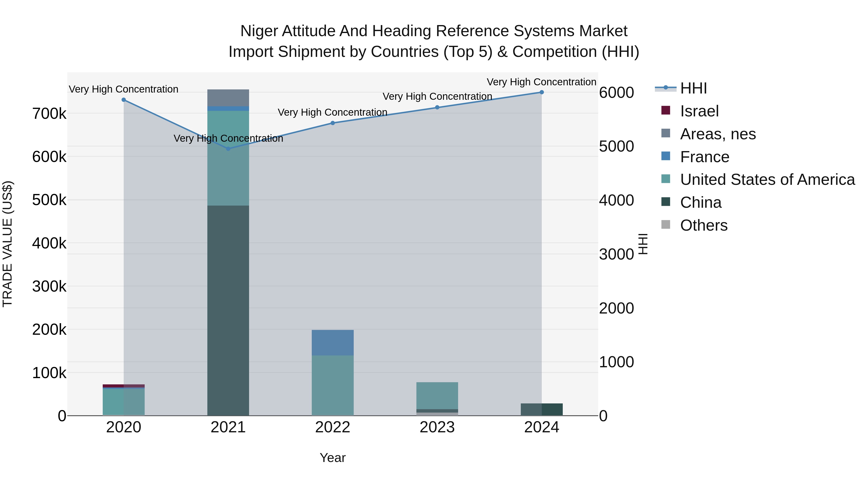Select the 2022 HHI data point
Image resolution: width=868 pixels, height=488 pixels.
coord(332,123)
